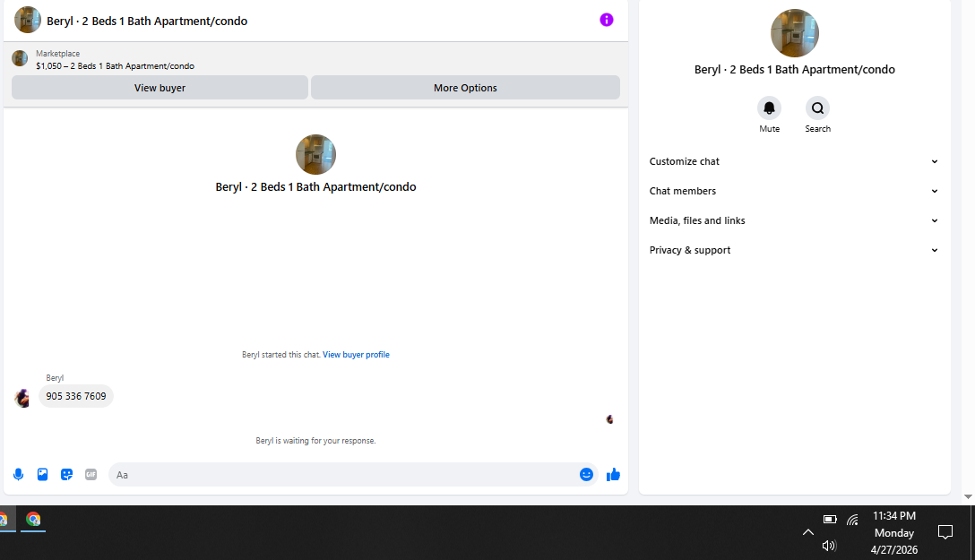
Task: Click Beryl is waiting for your response
Action: [315, 441]
